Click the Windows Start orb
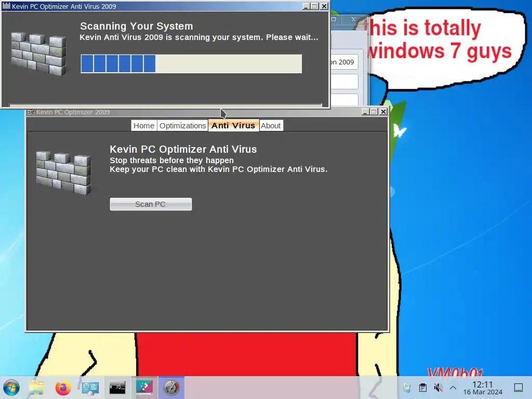The height and width of the screenshot is (399, 532). (11, 388)
